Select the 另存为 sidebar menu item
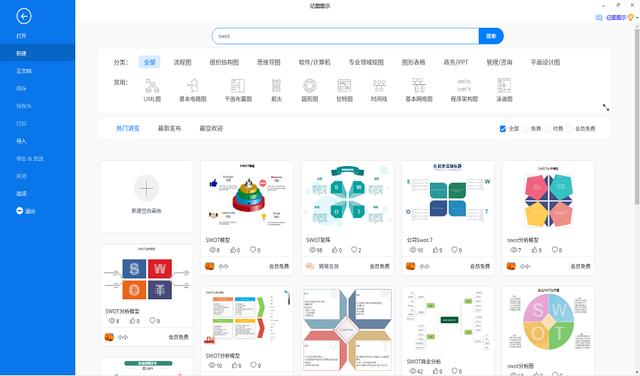 click(x=37, y=106)
